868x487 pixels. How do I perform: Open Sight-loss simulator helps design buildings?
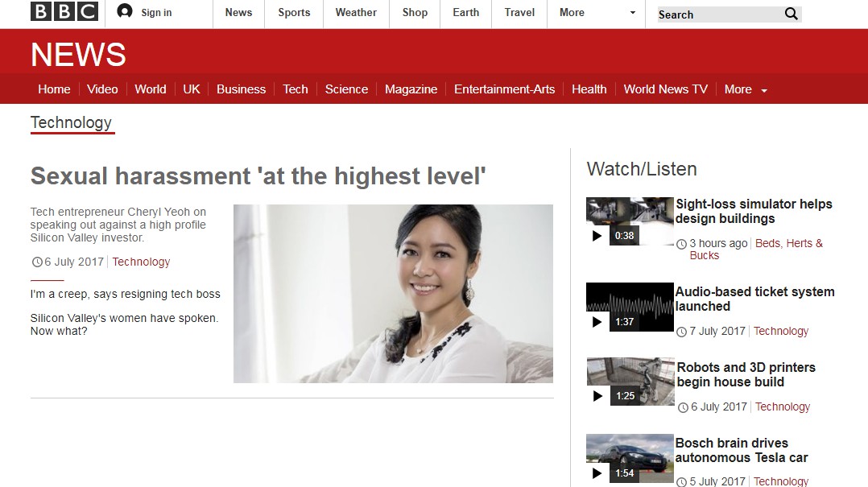[x=754, y=212]
